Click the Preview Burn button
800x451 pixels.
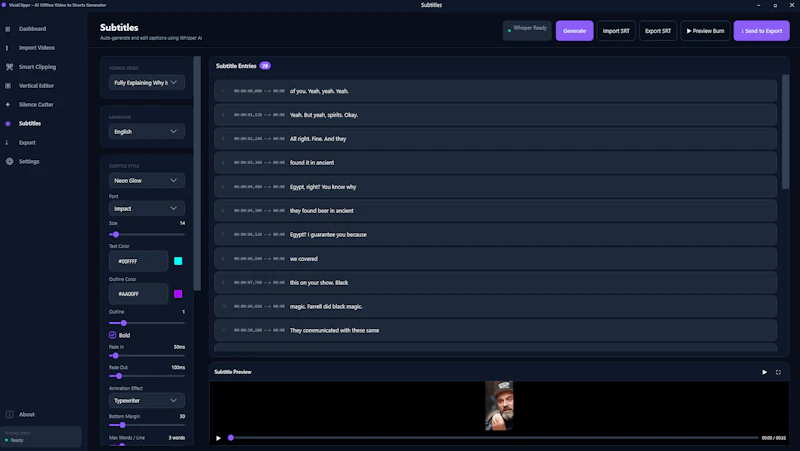pyautogui.click(x=705, y=31)
